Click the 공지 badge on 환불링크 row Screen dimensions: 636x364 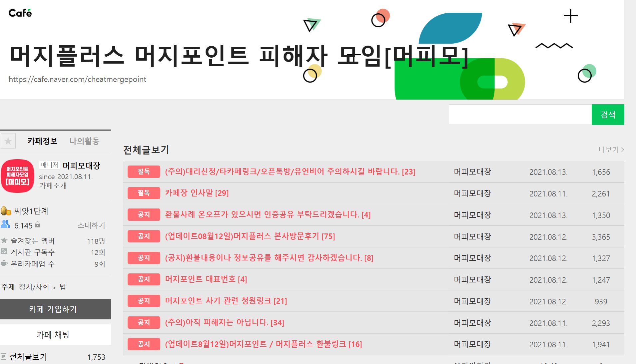144,344
